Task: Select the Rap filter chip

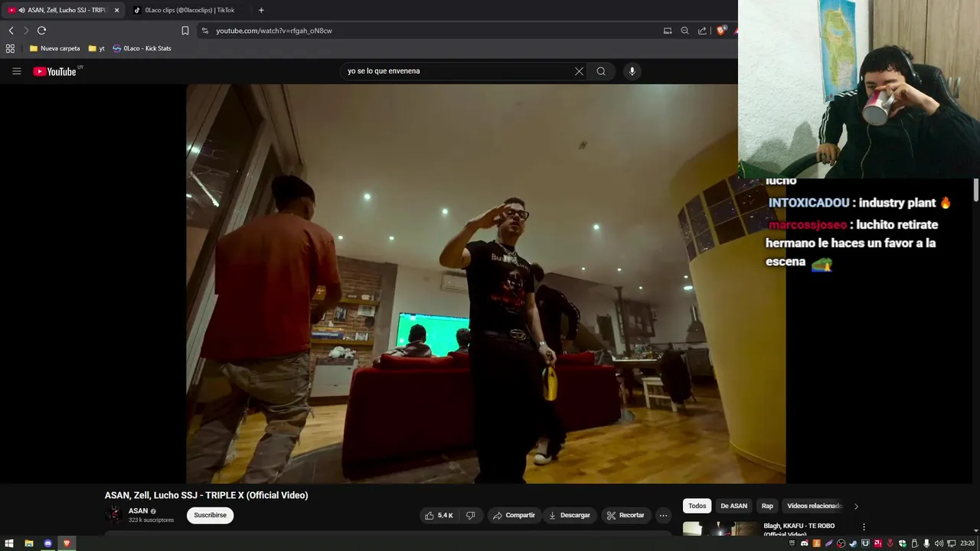Action: point(767,506)
